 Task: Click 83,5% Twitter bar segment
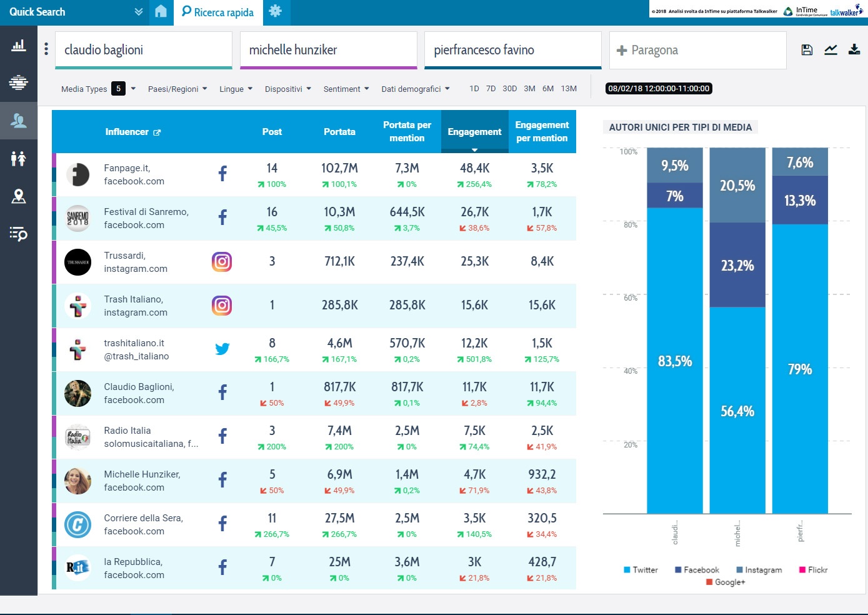point(675,361)
